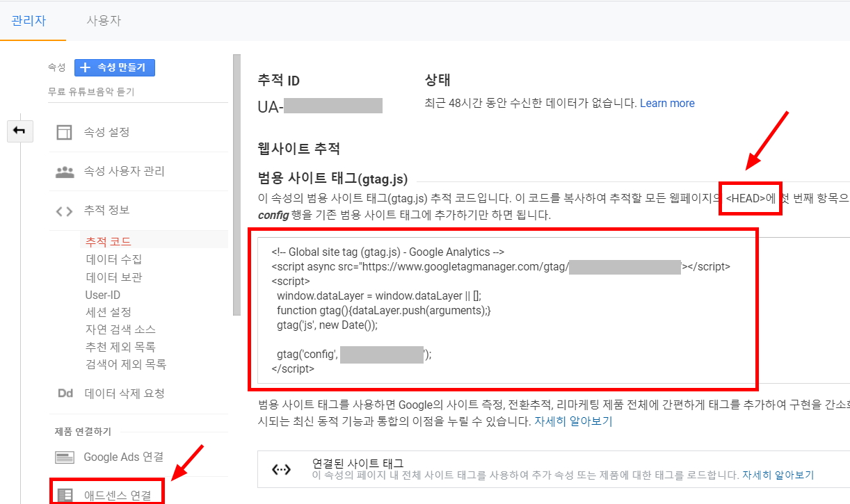850x504 pixels.
Task: Select 검색어 제외 목록 submenu item
Action: 126,364
